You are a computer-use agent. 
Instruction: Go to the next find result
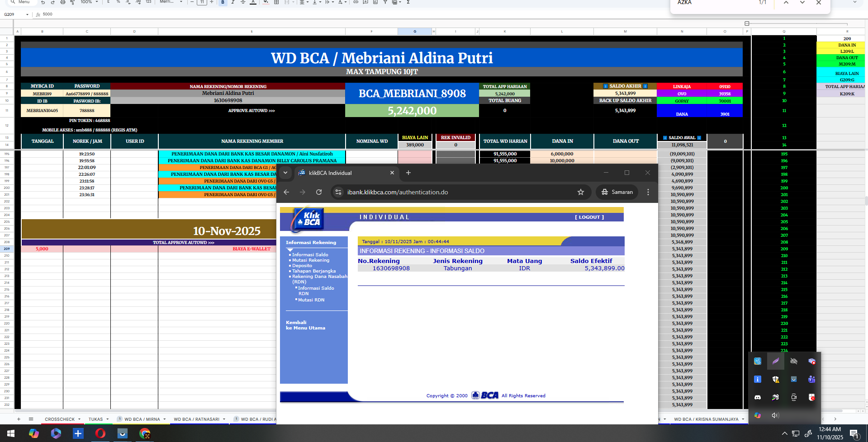pos(802,3)
